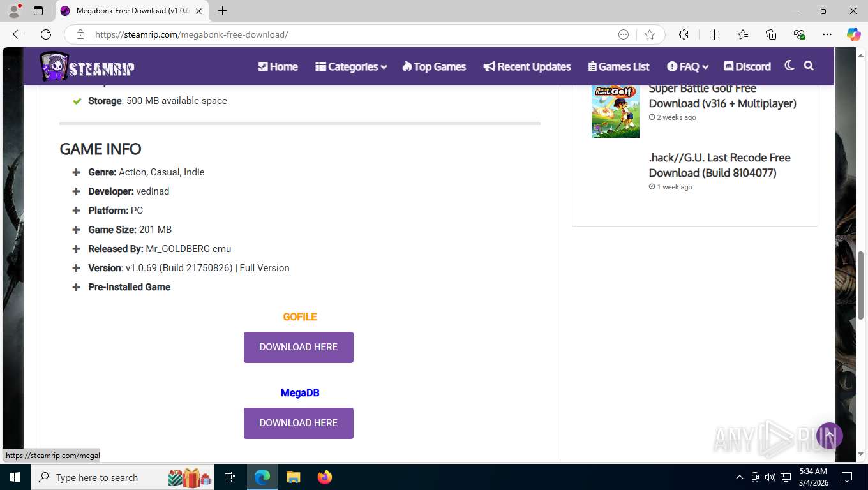This screenshot has height=490, width=868.
Task: View site information lock icon
Action: coord(80,34)
